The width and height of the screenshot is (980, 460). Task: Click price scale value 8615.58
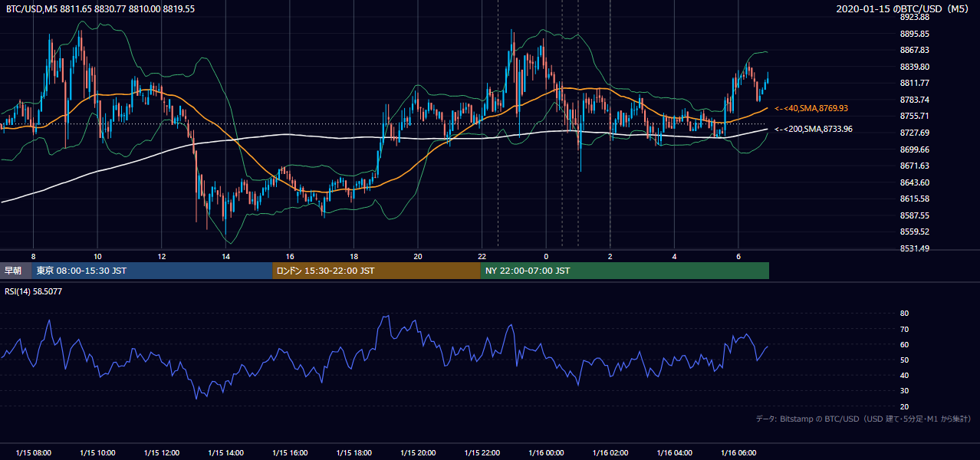[914, 199]
